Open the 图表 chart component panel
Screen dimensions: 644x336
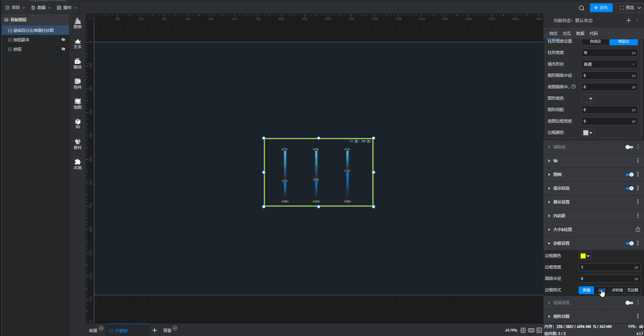tap(77, 23)
